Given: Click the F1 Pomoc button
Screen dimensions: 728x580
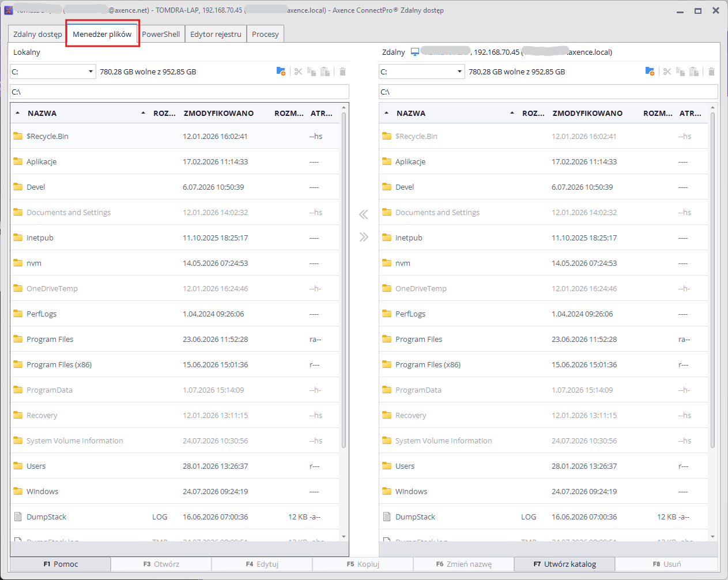Looking at the screenshot, I should click(61, 564).
